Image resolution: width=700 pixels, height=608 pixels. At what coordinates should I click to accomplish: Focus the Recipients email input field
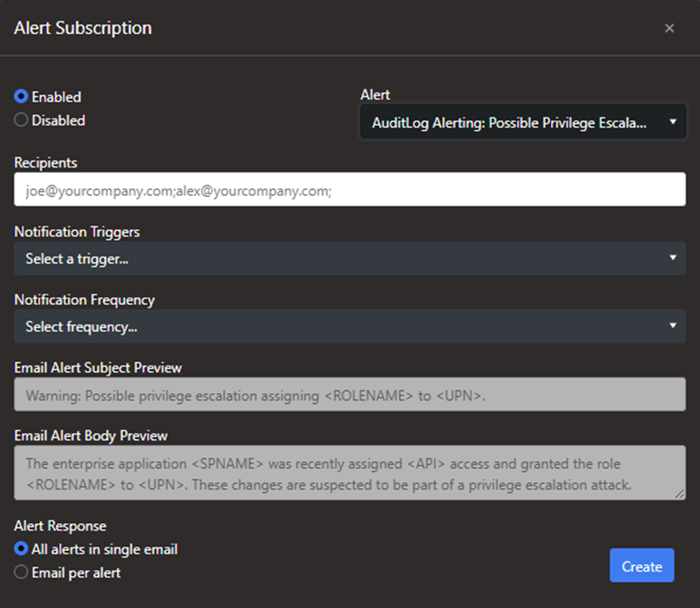[x=350, y=190]
